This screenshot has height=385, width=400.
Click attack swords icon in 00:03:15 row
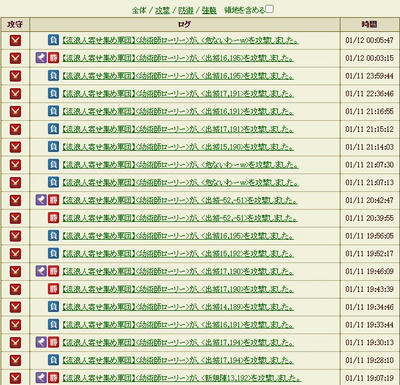coord(15,58)
